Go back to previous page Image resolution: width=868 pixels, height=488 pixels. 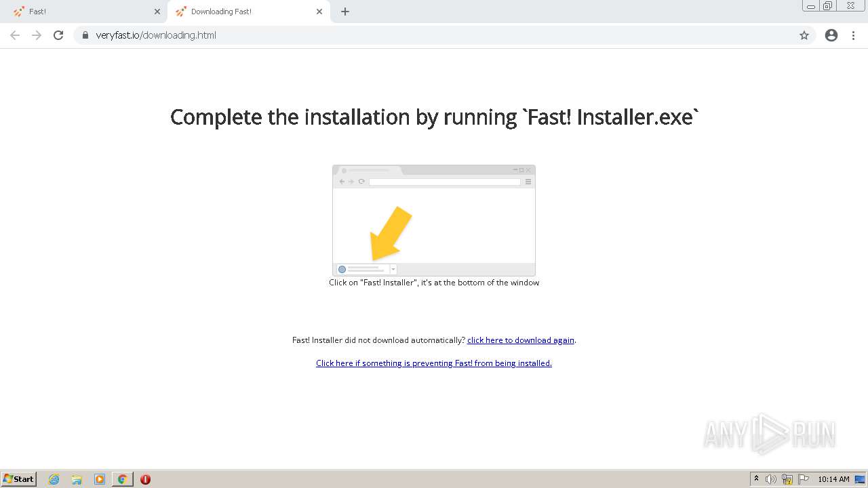[15, 35]
